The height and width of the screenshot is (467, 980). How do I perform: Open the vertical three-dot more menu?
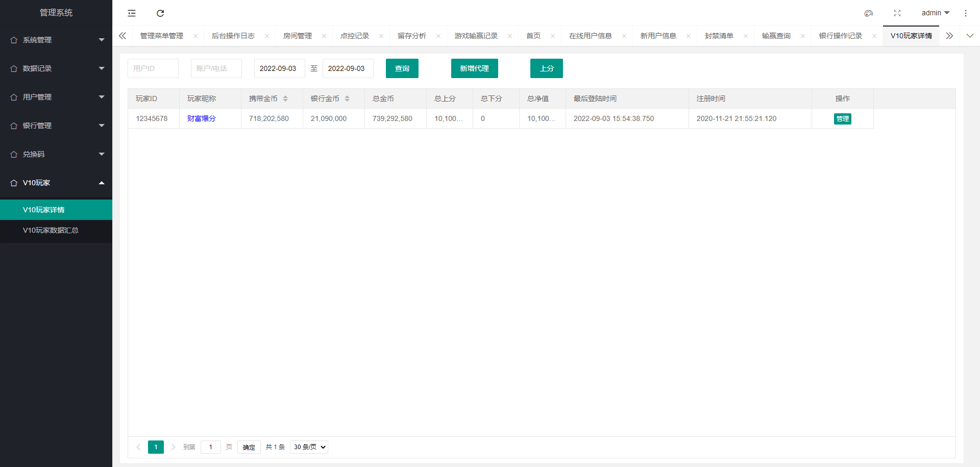[965, 13]
